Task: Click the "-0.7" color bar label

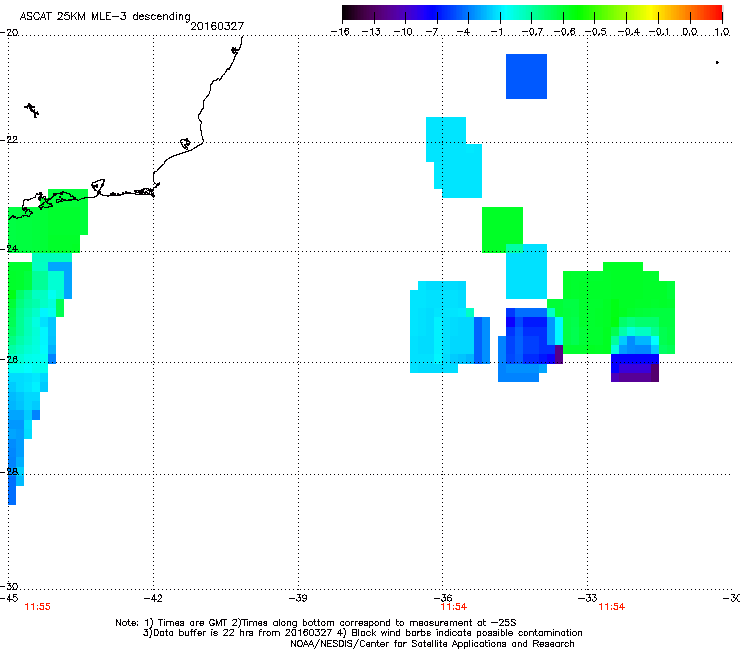Action: [532, 32]
